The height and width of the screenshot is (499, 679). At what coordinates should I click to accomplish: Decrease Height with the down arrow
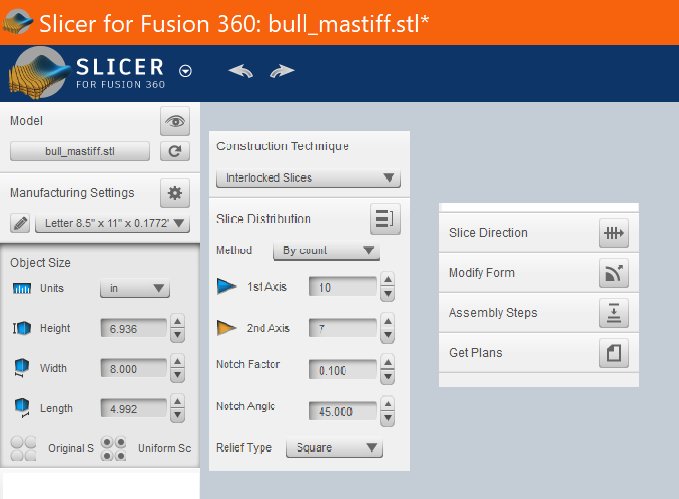point(178,336)
